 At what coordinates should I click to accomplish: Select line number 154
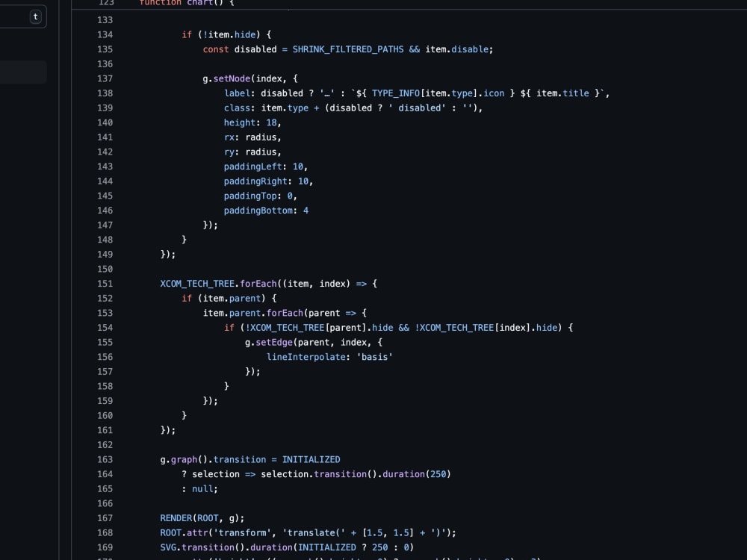tap(105, 328)
